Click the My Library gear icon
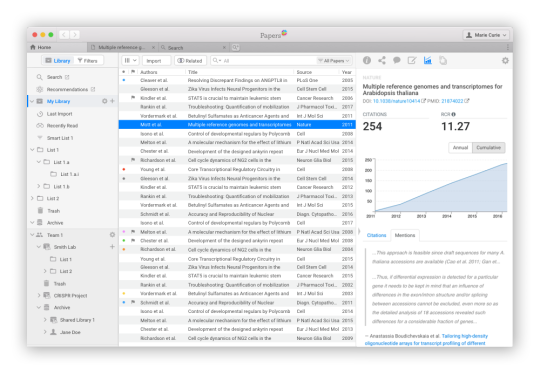This screenshot has width=540, height=374. click(105, 101)
